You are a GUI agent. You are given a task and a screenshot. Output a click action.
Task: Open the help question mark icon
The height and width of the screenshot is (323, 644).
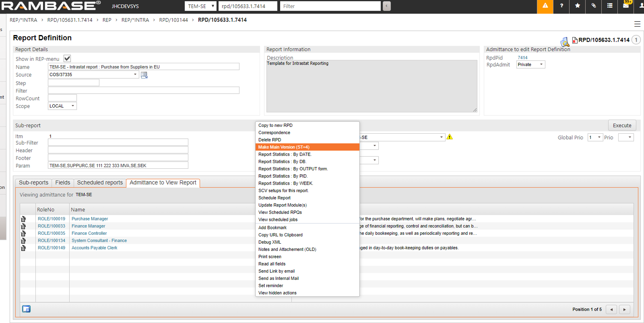click(x=562, y=6)
